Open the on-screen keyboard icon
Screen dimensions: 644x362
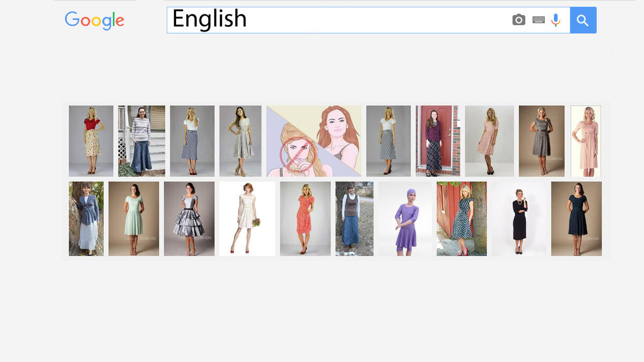537,19
